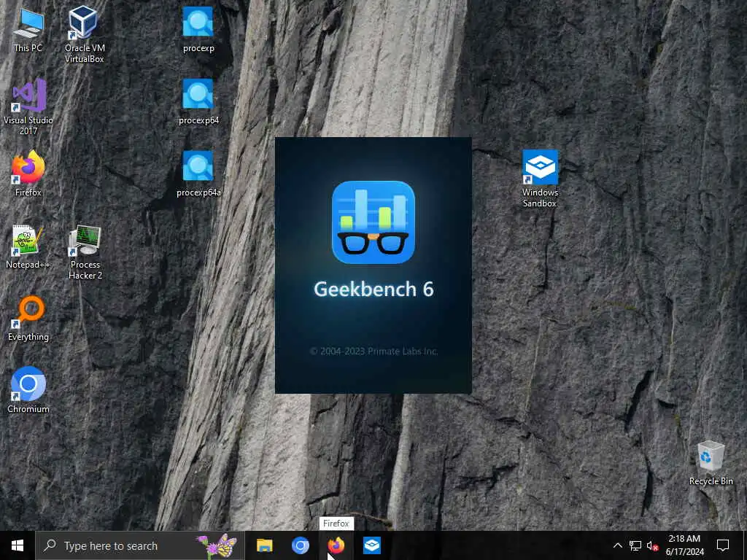
Task: Select the procexp desktop icon
Action: [198, 30]
